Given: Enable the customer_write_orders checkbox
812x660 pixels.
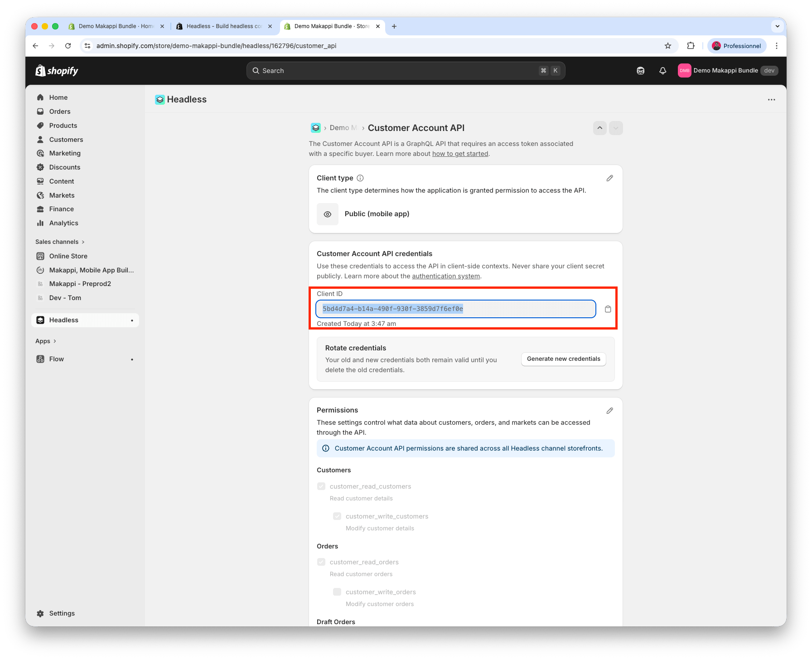Looking at the screenshot, I should (x=337, y=592).
